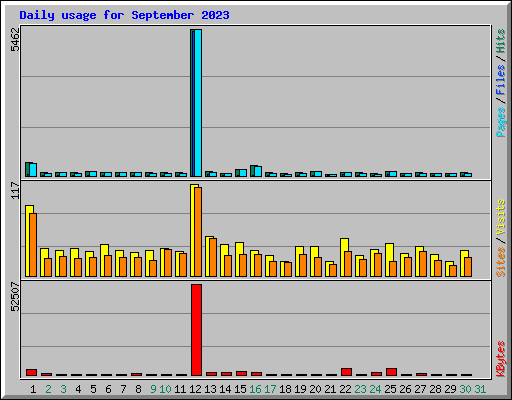Select day 17 on the x-axis
This screenshot has height=400, width=512.
270,389
